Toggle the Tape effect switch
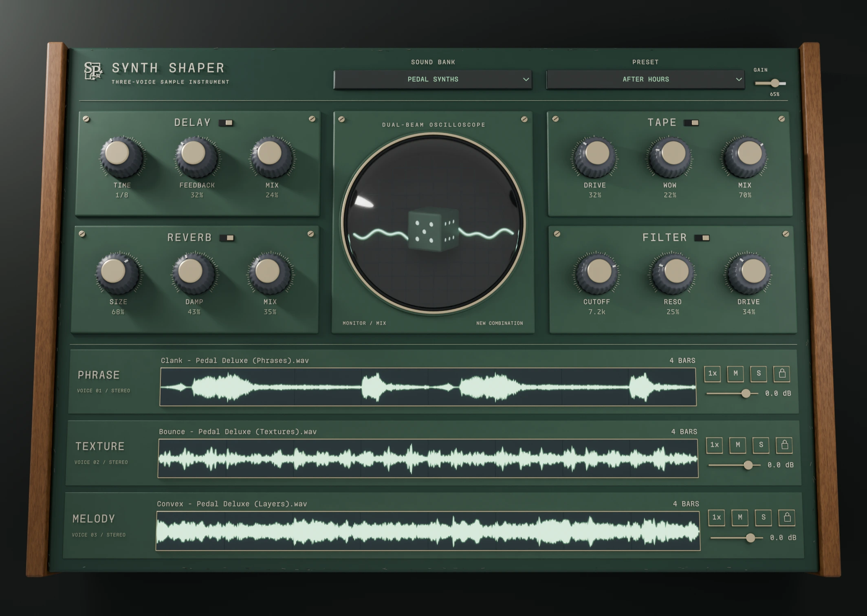The height and width of the screenshot is (616, 867). [691, 123]
